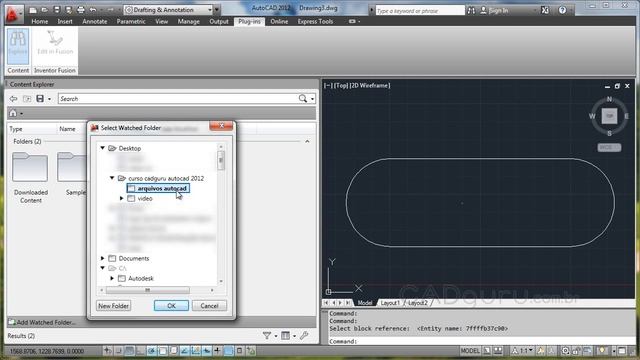Click the Workspace Switching gear icon
Viewport: 640px width, 360px height.
565,351
